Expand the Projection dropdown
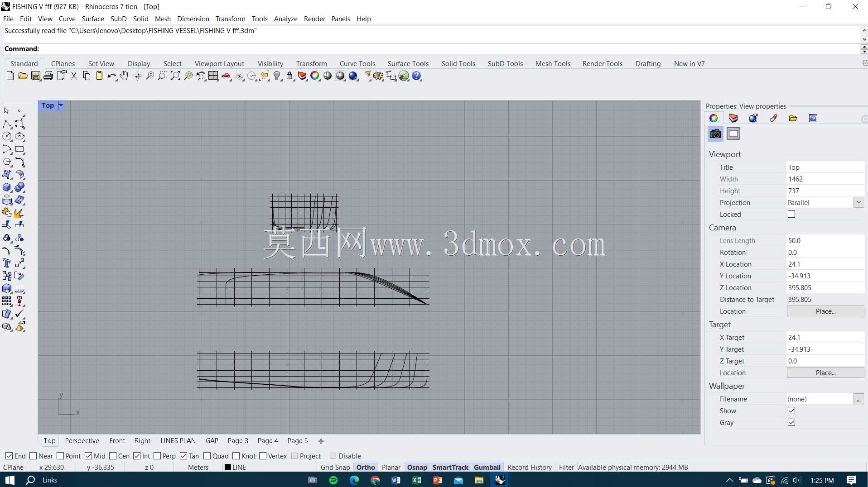The image size is (868, 487). [x=858, y=203]
